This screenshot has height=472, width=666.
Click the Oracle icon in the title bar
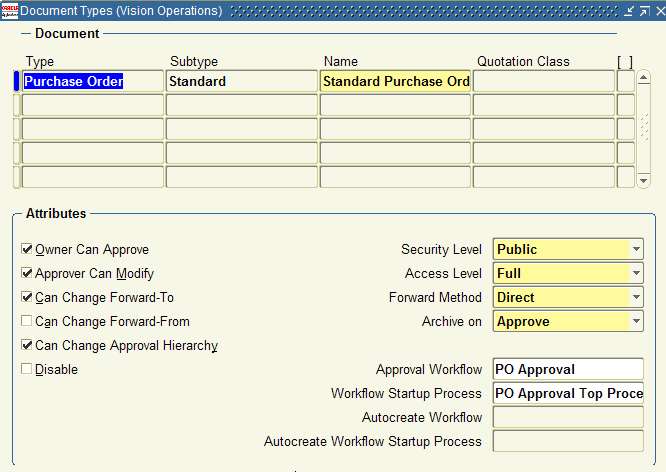point(9,10)
